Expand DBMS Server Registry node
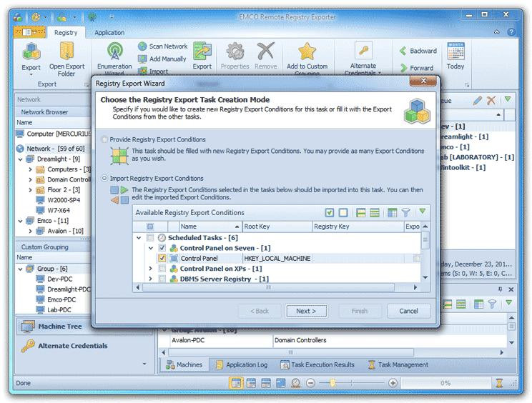 coord(151,279)
